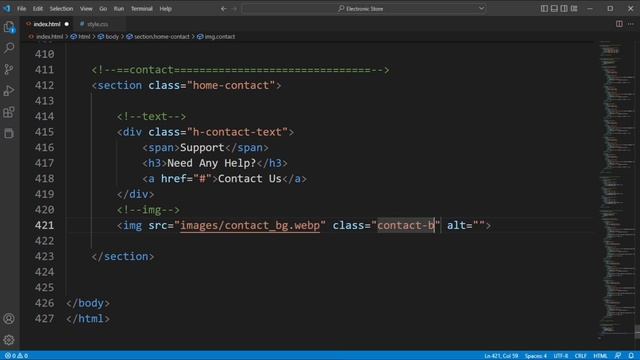
Task: Open the Source Control view
Action: 9,69
